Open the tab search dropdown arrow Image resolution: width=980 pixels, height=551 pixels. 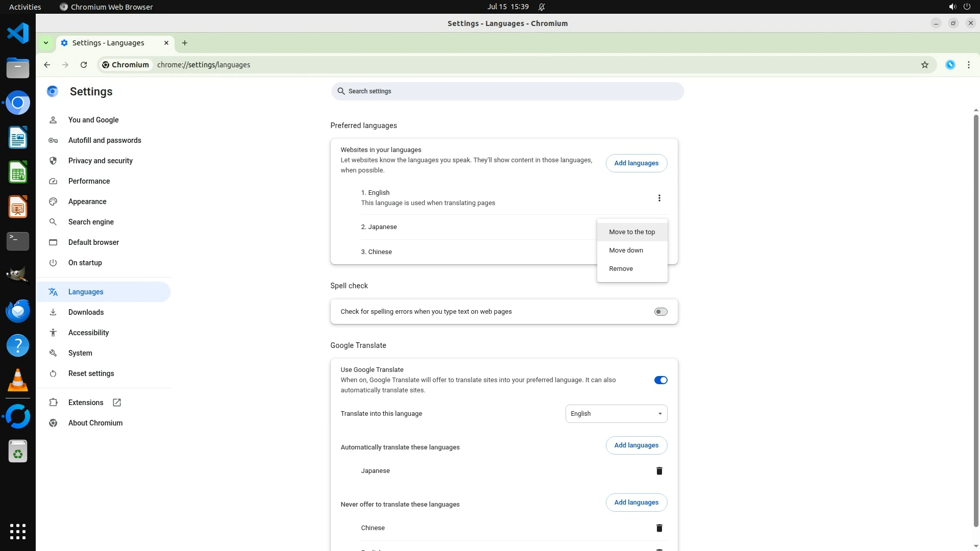tap(46, 43)
